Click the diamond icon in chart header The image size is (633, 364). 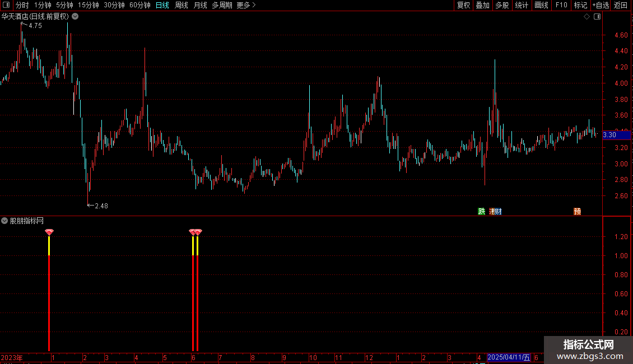point(587,17)
